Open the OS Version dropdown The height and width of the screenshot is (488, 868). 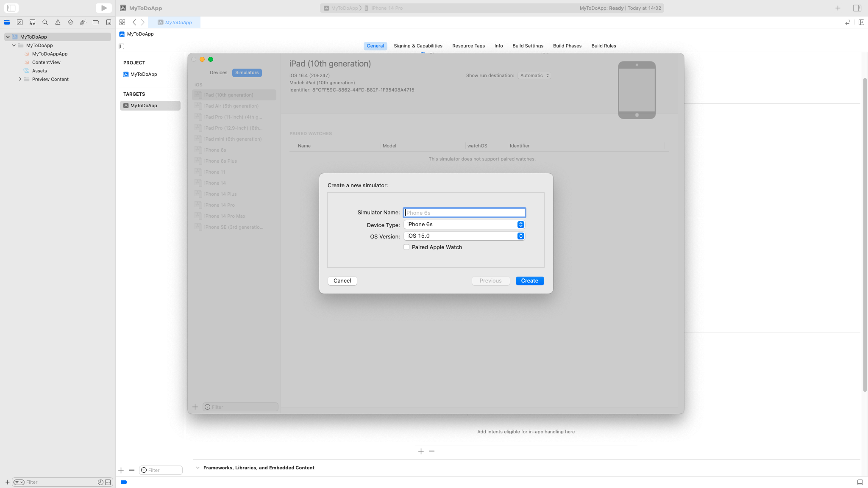464,236
